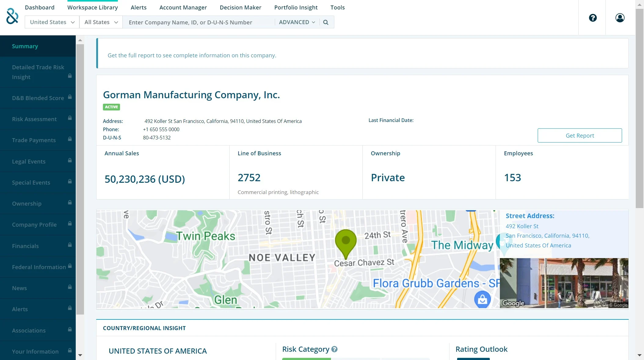Click sidebar scrollbar down arrow
Screen dimensions: 644x360
click(x=80, y=355)
